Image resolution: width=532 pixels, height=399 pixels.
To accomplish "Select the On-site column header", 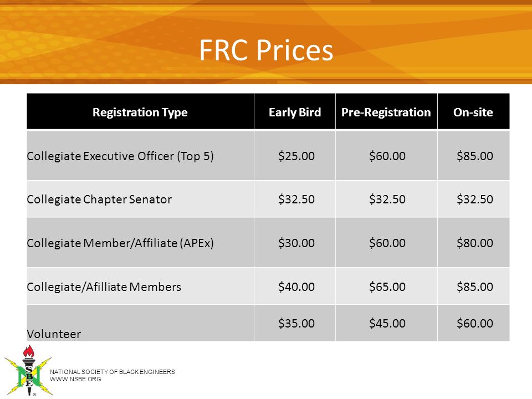I will coord(473,112).
